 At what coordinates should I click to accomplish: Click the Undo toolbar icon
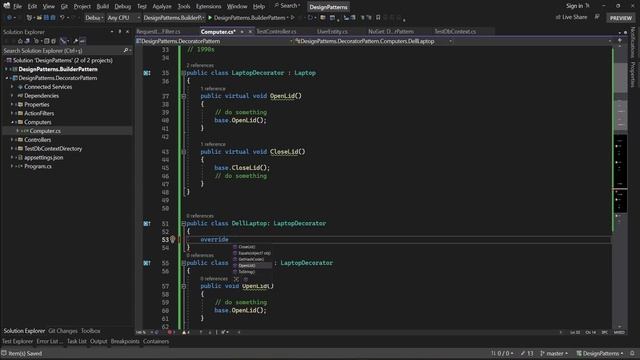[x=62, y=18]
